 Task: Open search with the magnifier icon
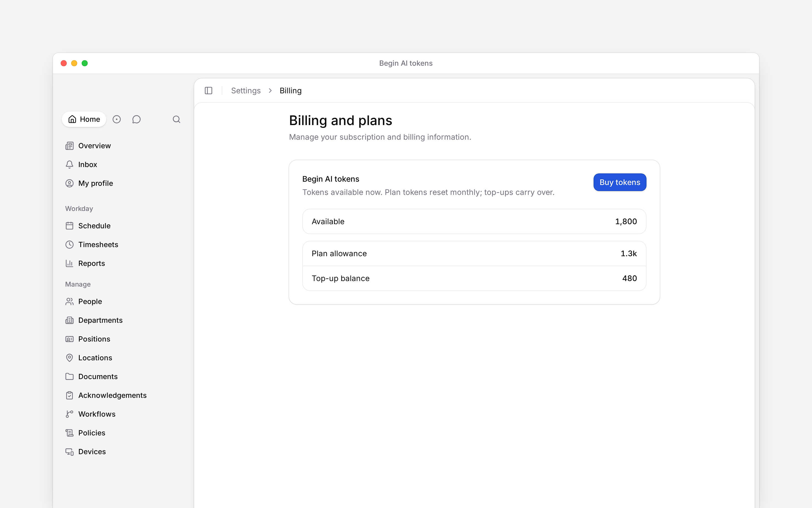[x=176, y=119]
